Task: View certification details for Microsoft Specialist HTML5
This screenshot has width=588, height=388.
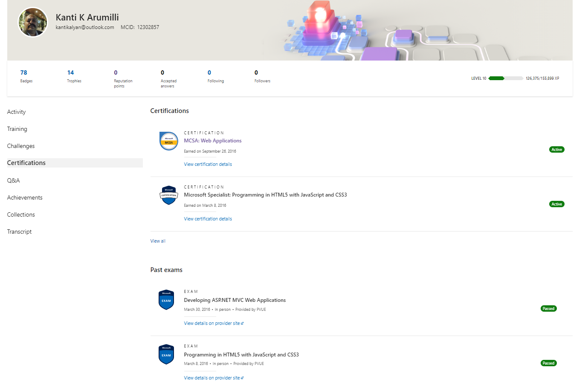Action: pyautogui.click(x=208, y=219)
